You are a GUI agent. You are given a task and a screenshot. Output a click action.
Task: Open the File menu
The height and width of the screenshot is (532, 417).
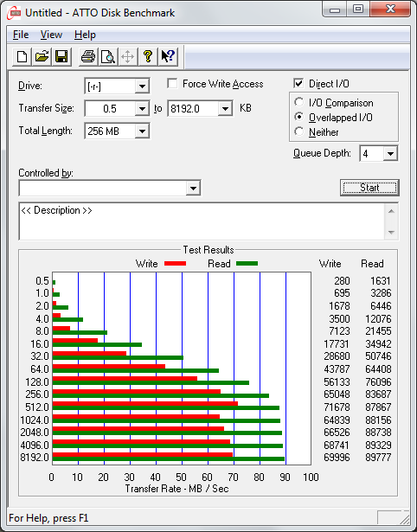21,35
